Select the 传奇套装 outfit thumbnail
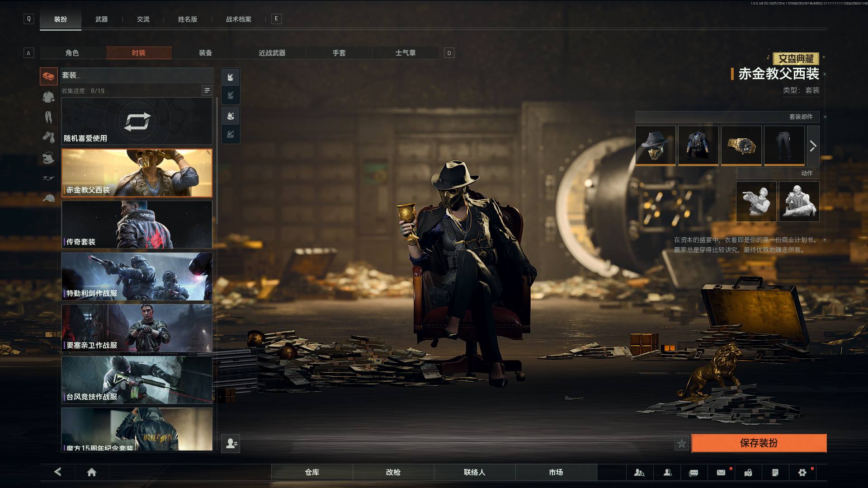868x488 pixels. coord(137,225)
